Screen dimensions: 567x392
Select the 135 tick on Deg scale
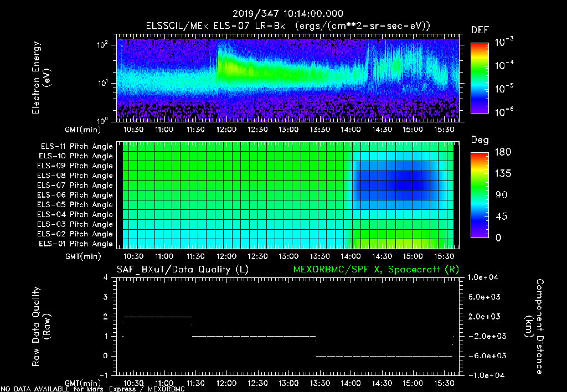tap(503, 174)
